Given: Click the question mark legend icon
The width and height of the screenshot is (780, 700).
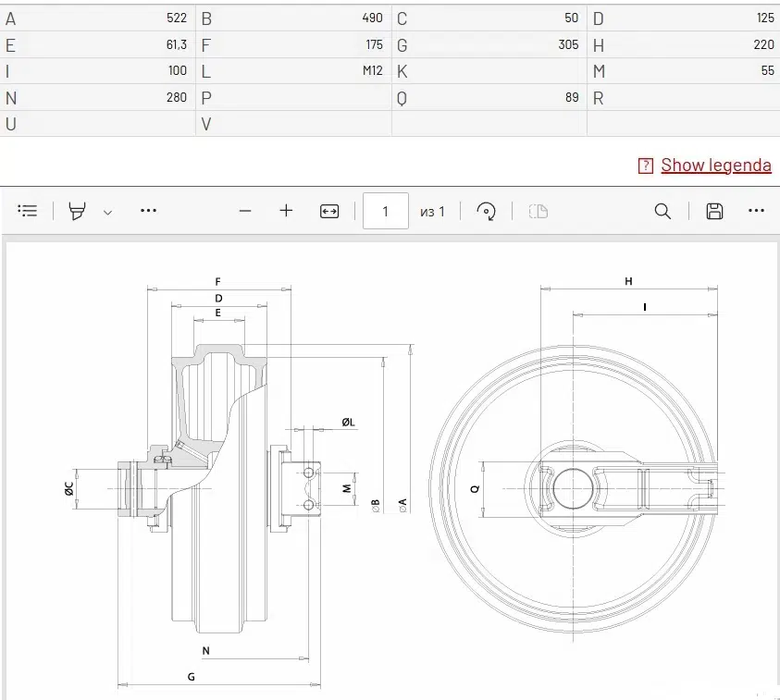Looking at the screenshot, I should (x=645, y=166).
